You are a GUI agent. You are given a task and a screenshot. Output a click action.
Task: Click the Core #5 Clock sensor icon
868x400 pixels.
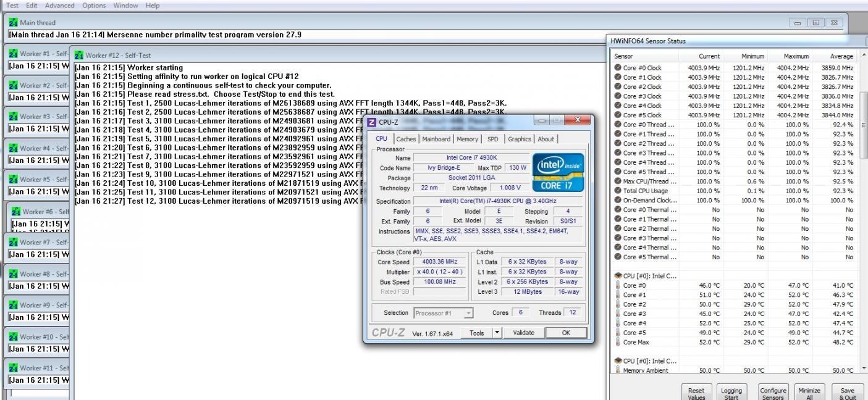pyautogui.click(x=618, y=115)
